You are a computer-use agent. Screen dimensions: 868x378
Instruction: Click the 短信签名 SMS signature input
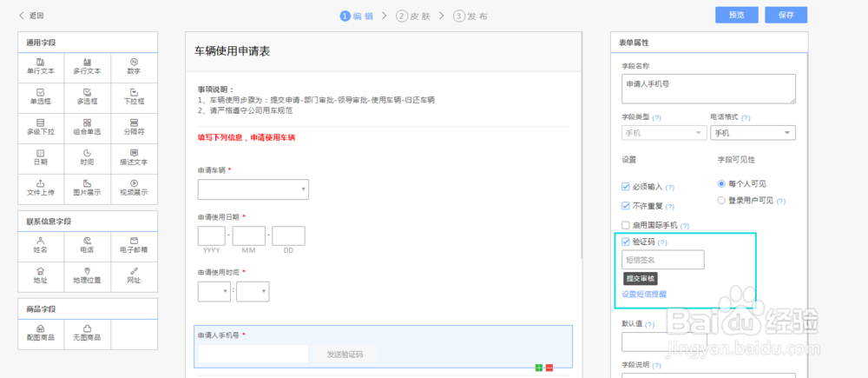pyautogui.click(x=663, y=260)
